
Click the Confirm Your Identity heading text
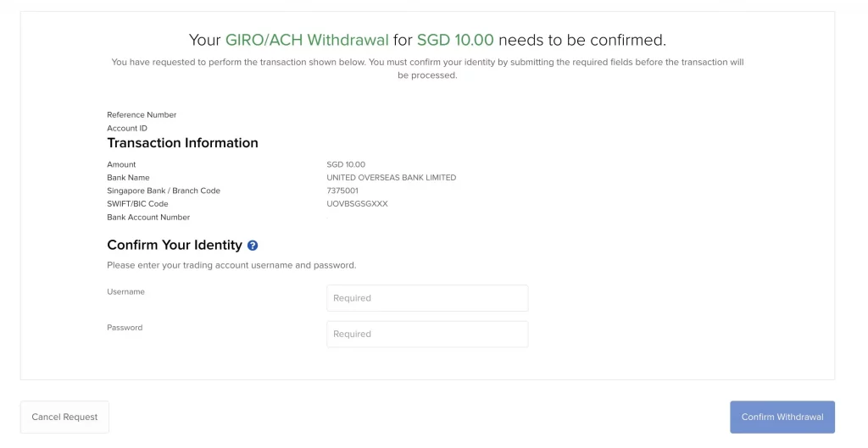tap(175, 245)
